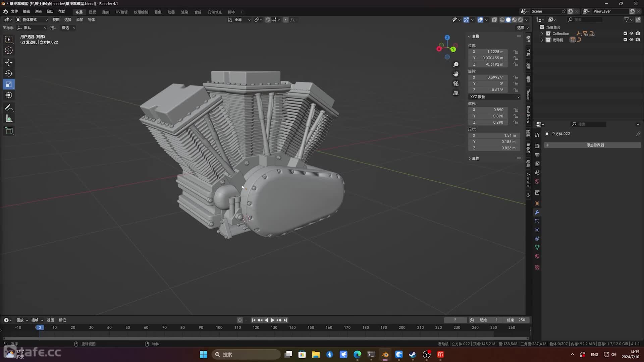Disable Collection in renders camera icon
Image resolution: width=644 pixels, height=362 pixels.
(x=638, y=34)
